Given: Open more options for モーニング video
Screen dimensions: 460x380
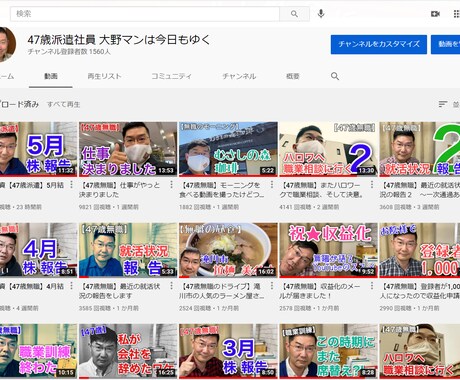Looking at the screenshot, I should (272, 185).
